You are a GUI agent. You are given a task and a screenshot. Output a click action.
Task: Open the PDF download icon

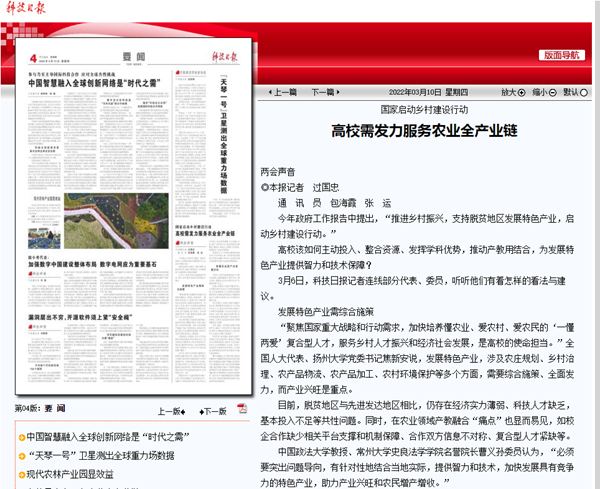[242, 409]
